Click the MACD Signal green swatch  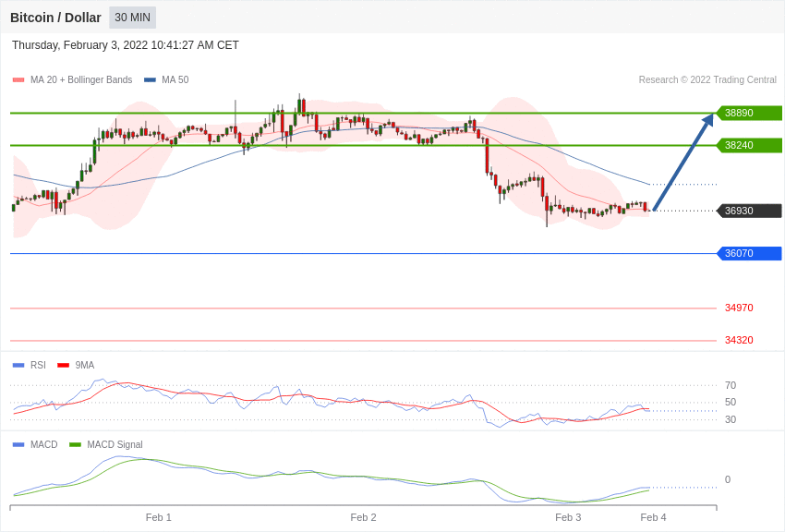tap(75, 444)
